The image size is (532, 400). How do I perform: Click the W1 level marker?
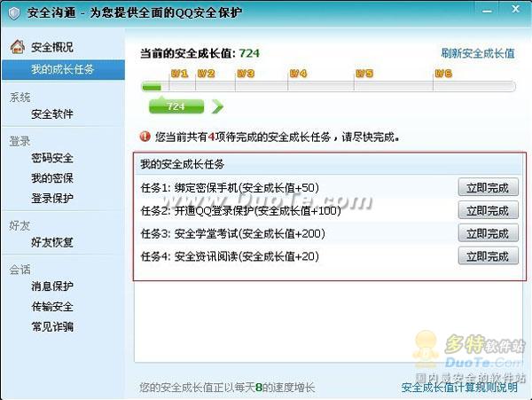(x=179, y=74)
